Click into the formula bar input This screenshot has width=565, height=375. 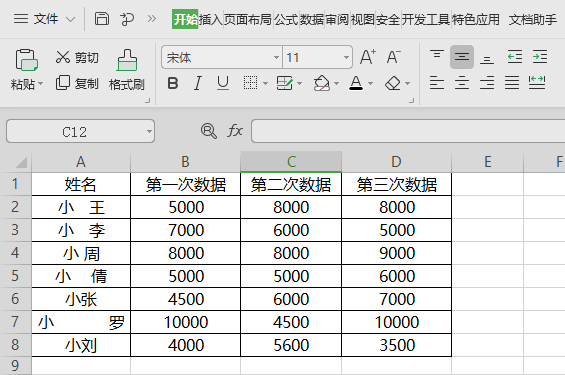coord(408,131)
